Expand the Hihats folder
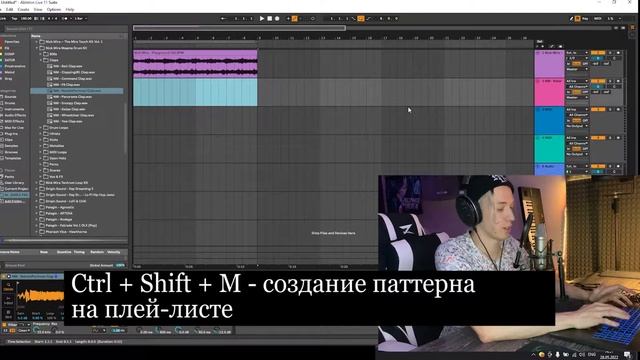The height and width of the screenshot is (360, 640). tap(41, 133)
